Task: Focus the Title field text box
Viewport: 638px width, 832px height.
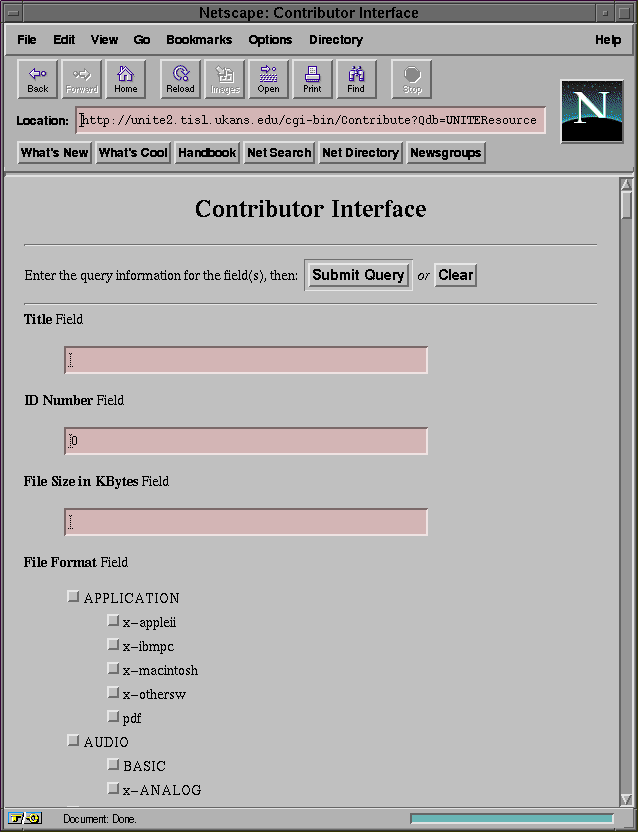Action: coord(246,360)
